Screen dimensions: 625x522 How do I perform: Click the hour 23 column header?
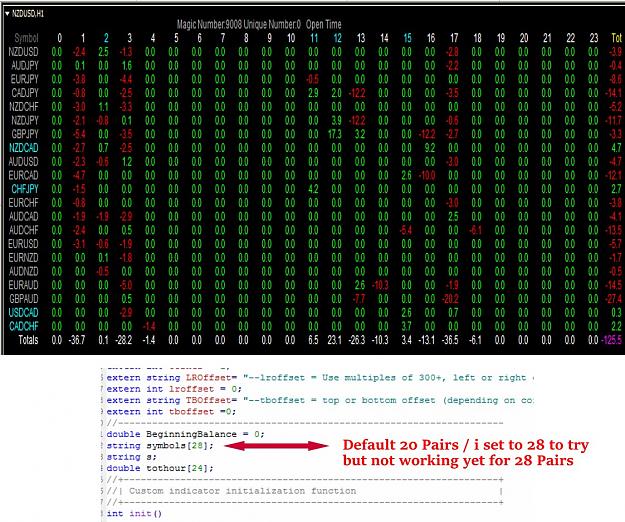click(x=594, y=38)
